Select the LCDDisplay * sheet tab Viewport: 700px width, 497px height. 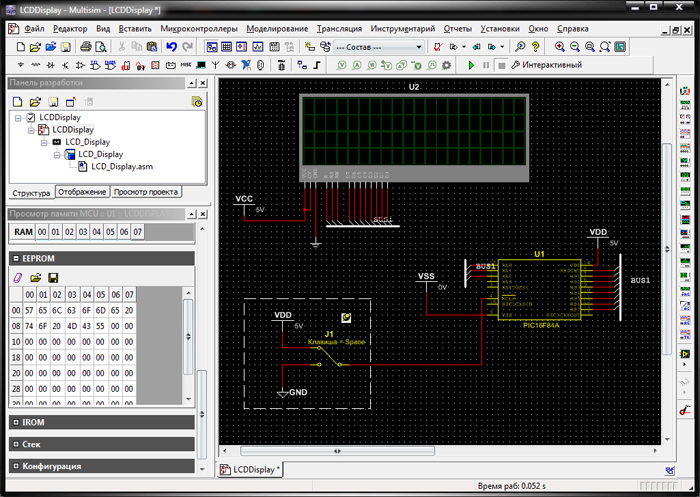point(251,470)
